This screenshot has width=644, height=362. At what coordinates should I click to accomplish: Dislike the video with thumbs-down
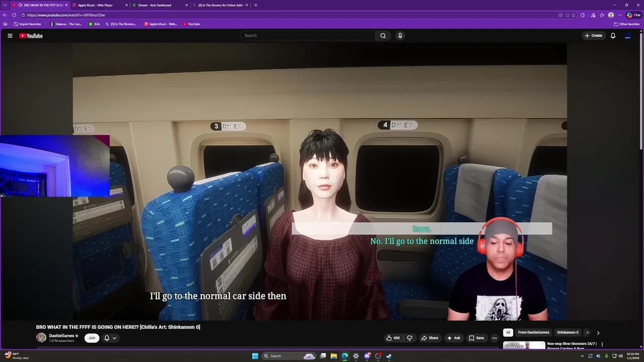[x=410, y=338]
